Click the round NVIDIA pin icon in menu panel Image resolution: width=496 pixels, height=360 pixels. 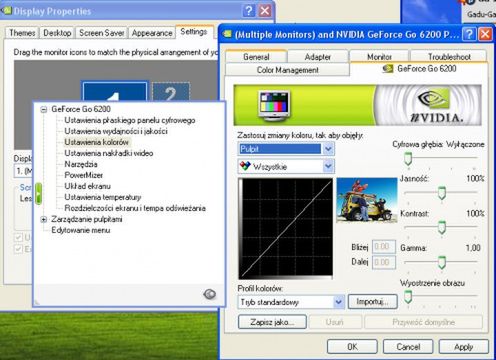[x=210, y=294]
